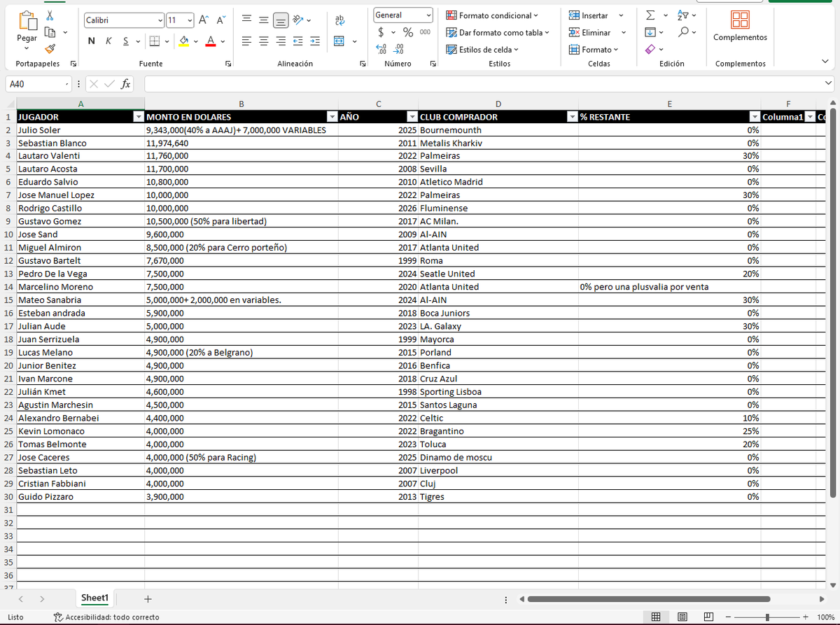Align cell text right
This screenshot has height=625, width=840.
click(281, 41)
